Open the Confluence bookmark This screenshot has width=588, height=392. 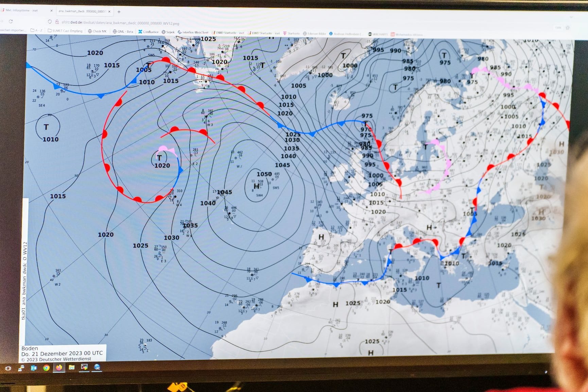coord(148,32)
